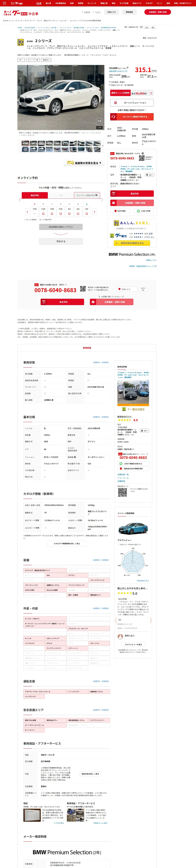Select the 8/3 visit date circle
The image size is (196, 868).
click(x=87, y=214)
